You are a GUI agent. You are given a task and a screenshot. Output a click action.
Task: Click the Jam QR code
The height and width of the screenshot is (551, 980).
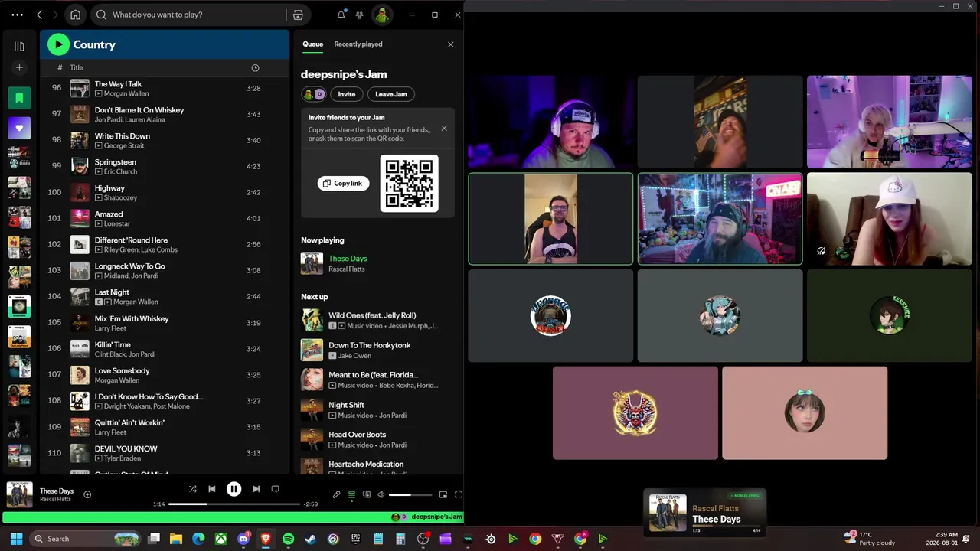click(x=410, y=184)
